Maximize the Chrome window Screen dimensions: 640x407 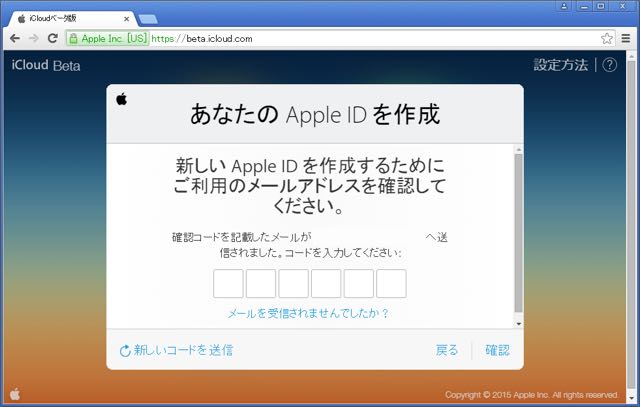point(601,6)
